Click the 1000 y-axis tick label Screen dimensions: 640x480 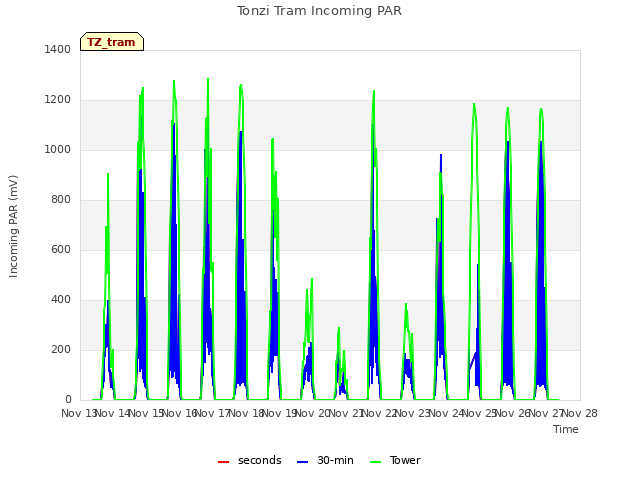coord(58,149)
